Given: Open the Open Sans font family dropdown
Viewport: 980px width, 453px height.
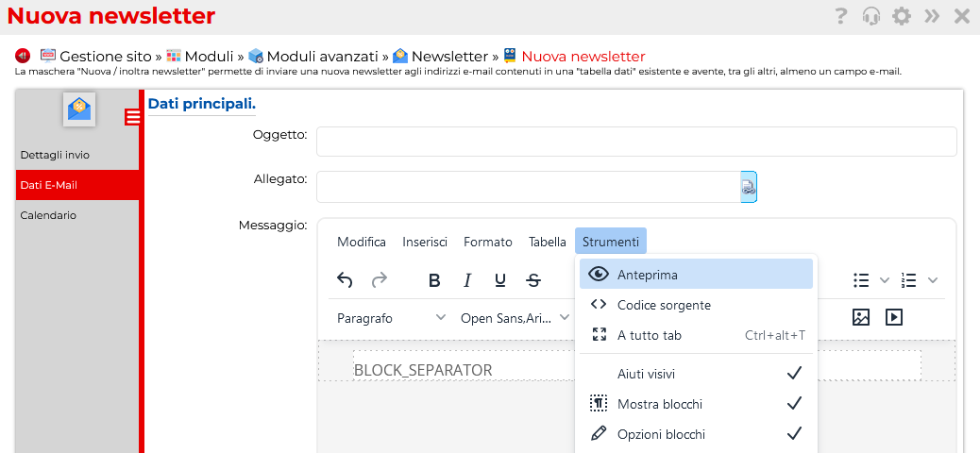Looking at the screenshot, I should pyautogui.click(x=515, y=318).
